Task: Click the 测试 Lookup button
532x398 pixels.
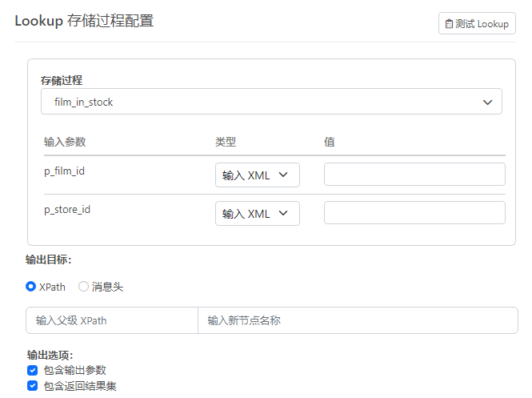Action: (x=477, y=23)
